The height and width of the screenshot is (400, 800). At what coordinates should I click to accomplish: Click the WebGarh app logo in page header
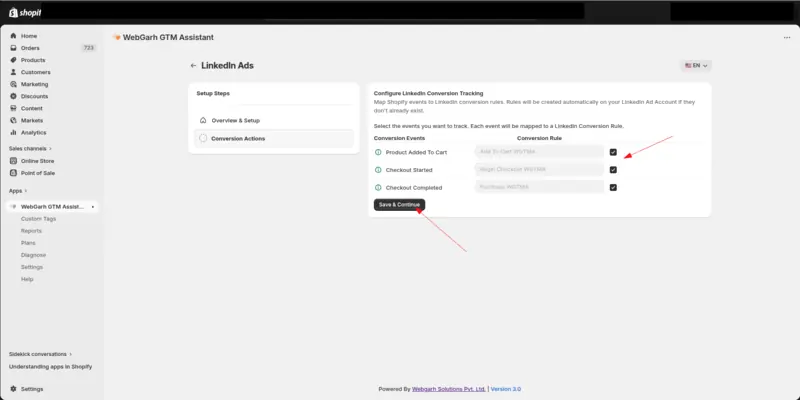click(x=117, y=37)
